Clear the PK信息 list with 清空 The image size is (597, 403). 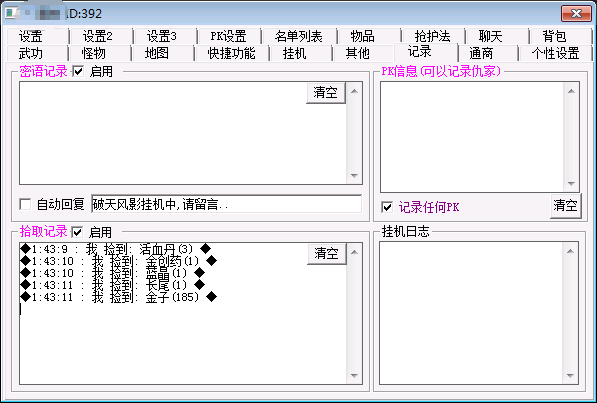point(565,205)
